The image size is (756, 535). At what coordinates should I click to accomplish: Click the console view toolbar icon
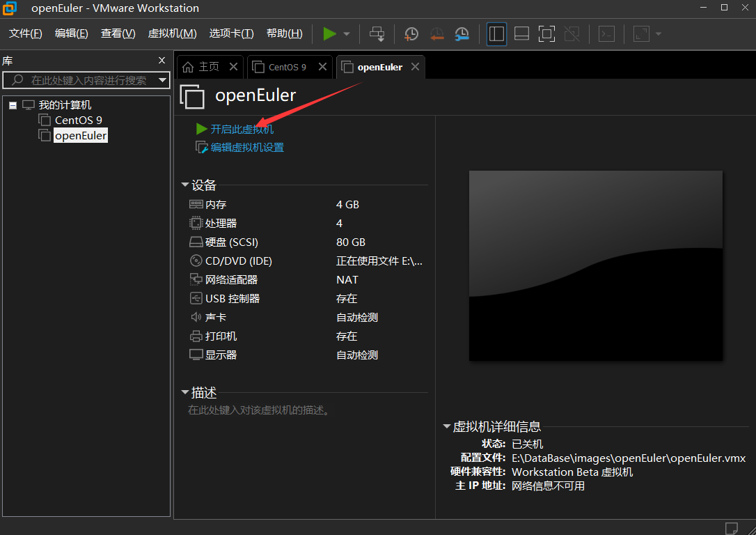click(x=606, y=33)
